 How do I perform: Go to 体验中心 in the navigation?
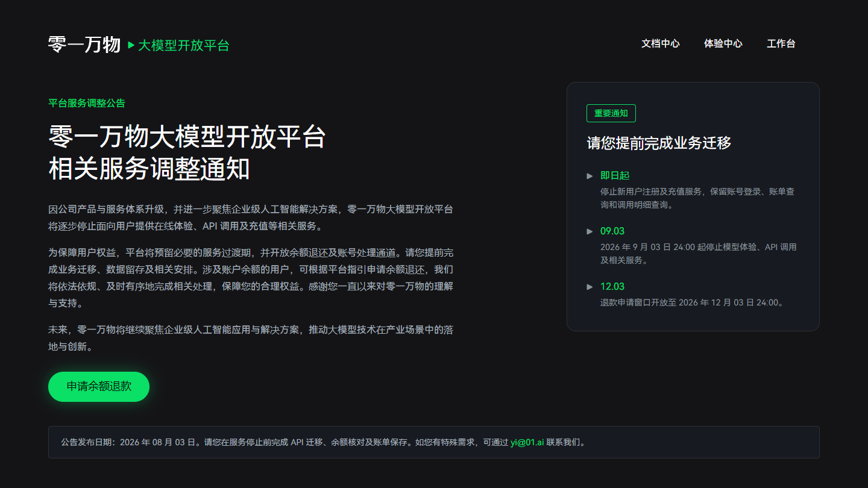pos(723,43)
